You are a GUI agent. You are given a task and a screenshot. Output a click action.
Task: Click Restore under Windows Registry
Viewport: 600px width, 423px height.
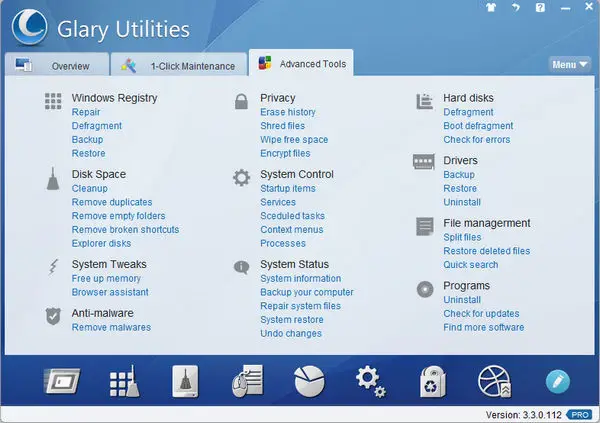coord(88,154)
